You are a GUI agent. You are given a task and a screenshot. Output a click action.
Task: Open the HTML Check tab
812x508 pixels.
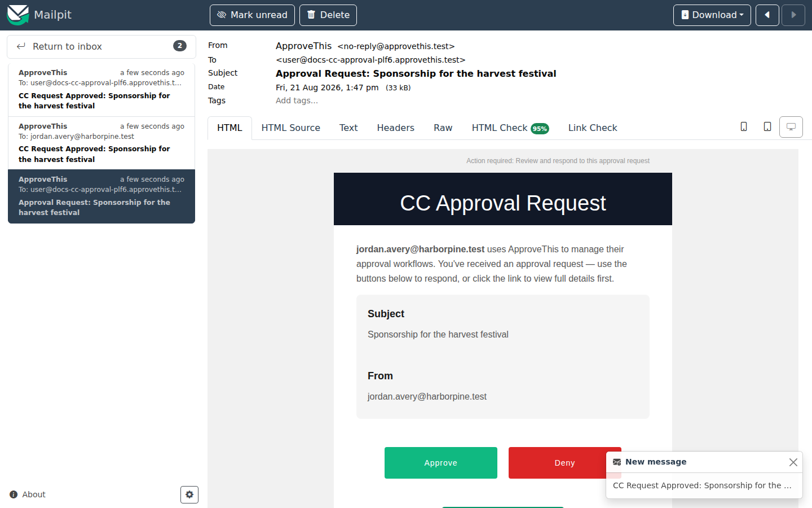coord(510,128)
